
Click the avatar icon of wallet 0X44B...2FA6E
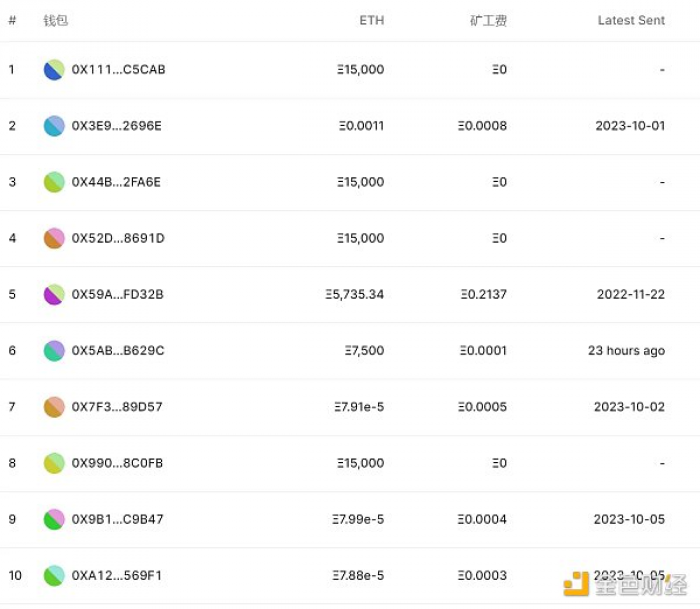[x=54, y=182]
